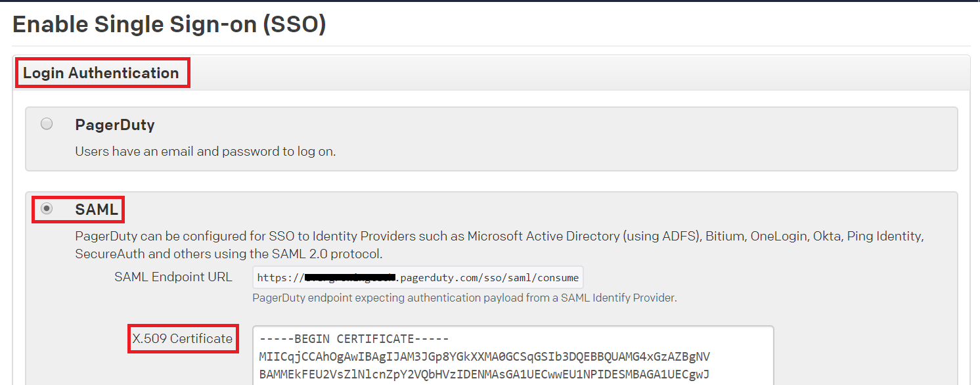This screenshot has width=980, height=385.
Task: Click the X.509 Certificate label
Action: [183, 338]
